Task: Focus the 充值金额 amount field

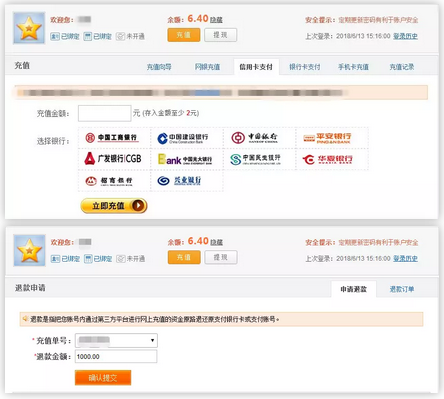Action: tap(105, 113)
